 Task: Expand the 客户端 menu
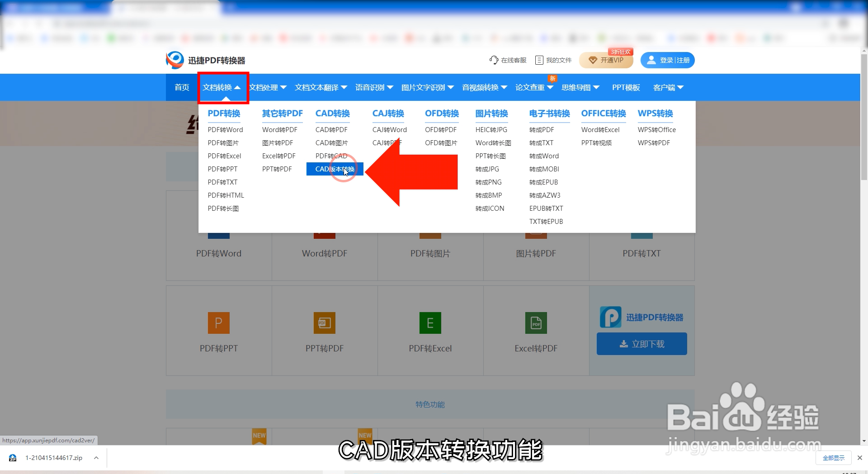(668, 87)
